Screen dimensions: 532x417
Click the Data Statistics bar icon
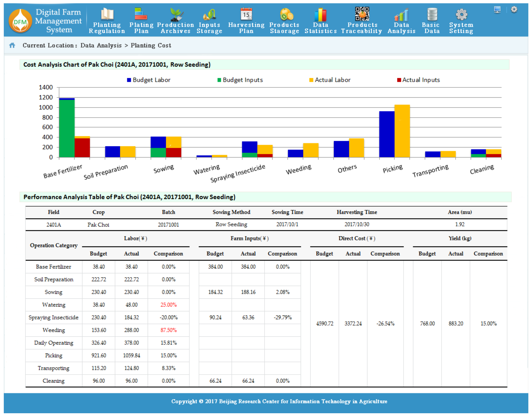click(x=320, y=15)
